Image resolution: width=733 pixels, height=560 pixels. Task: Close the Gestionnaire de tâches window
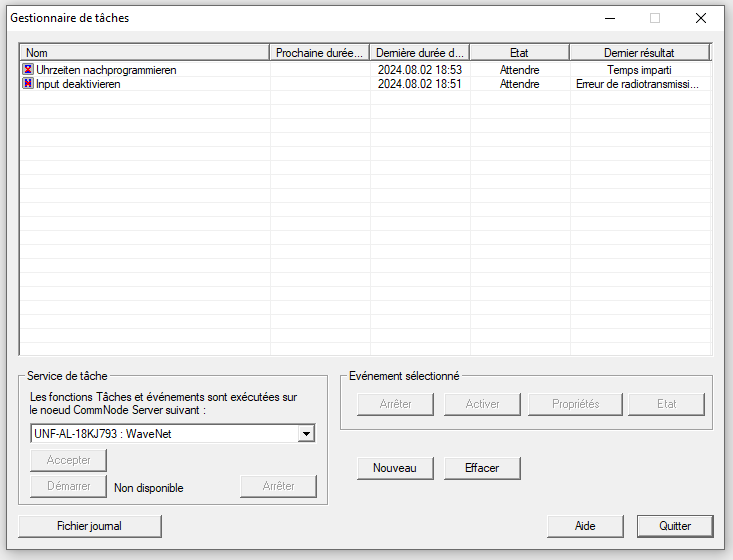[701, 18]
